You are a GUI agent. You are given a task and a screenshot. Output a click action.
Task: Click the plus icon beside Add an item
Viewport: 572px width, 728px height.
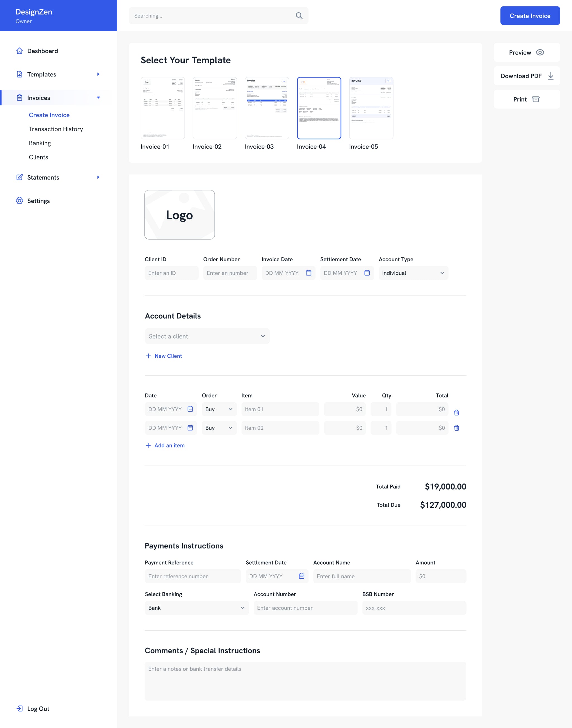point(148,445)
